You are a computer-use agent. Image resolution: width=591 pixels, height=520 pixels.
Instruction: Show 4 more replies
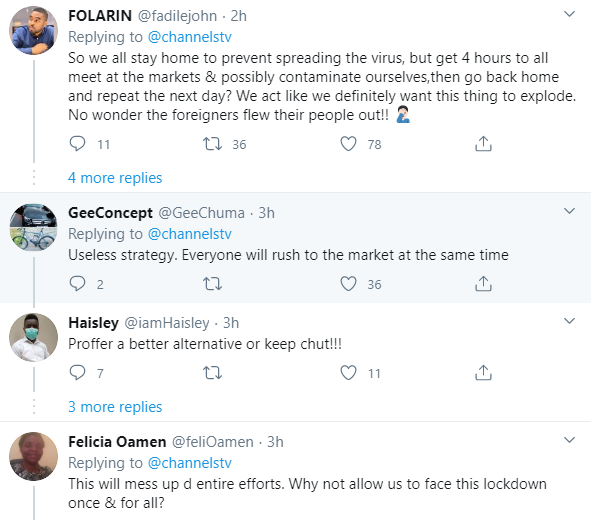115,178
